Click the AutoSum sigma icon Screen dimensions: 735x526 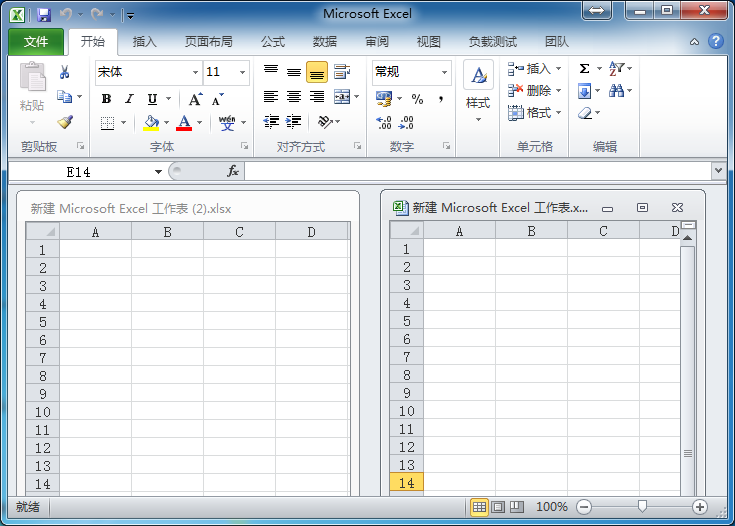click(x=584, y=68)
